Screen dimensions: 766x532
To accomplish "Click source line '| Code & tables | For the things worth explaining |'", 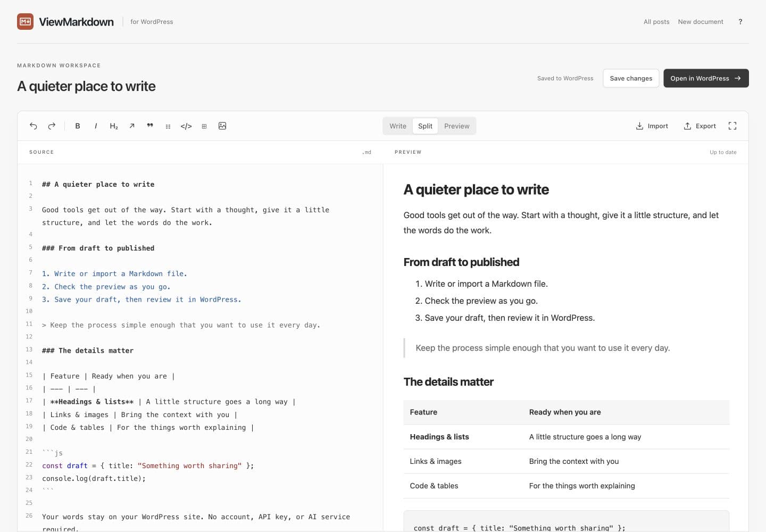I will click(x=148, y=427).
